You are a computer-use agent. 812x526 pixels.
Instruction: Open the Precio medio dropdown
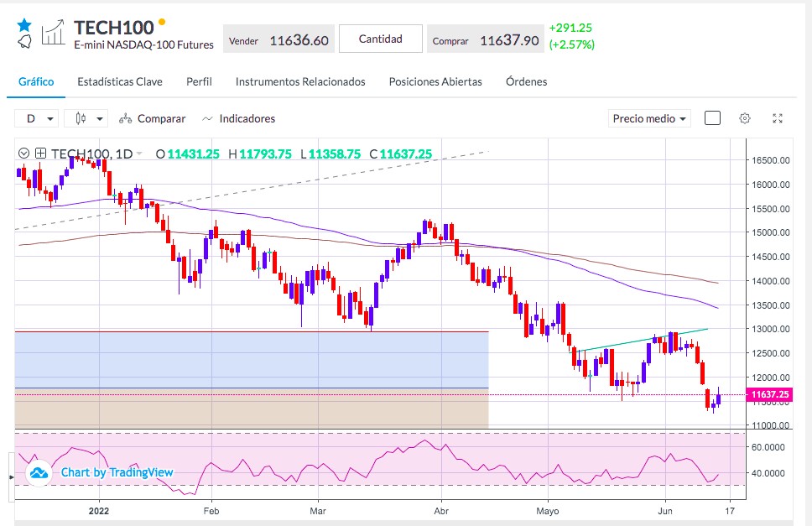pos(649,118)
